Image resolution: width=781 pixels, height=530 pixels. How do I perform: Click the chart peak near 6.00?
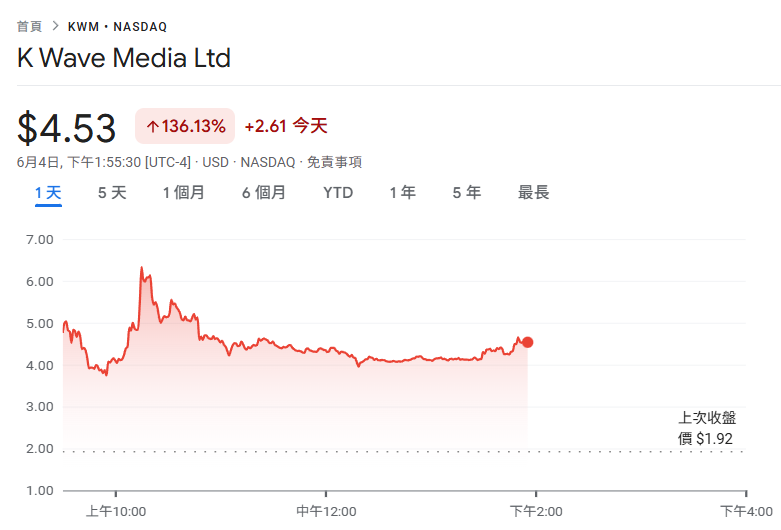[x=141, y=268]
